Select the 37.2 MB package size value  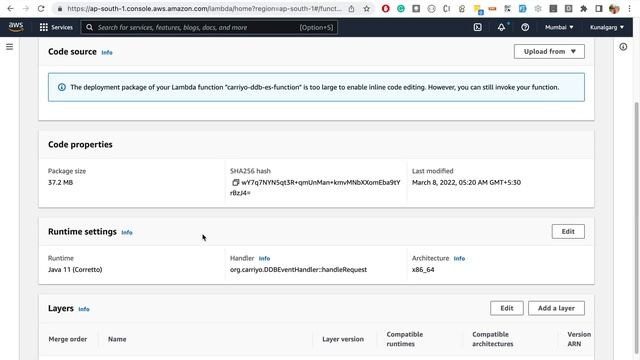[60, 182]
